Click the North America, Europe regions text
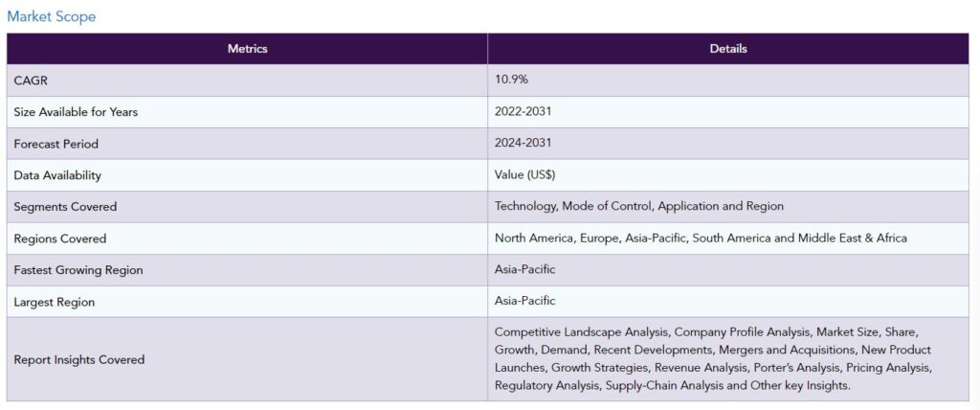Screen dimensions: 980x410 (558, 238)
